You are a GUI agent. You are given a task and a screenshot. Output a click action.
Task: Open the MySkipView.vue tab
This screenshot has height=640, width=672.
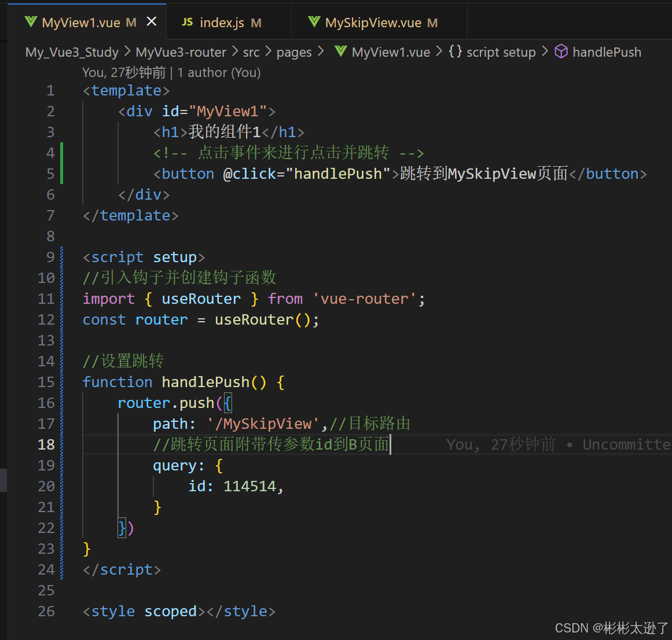click(x=379, y=22)
